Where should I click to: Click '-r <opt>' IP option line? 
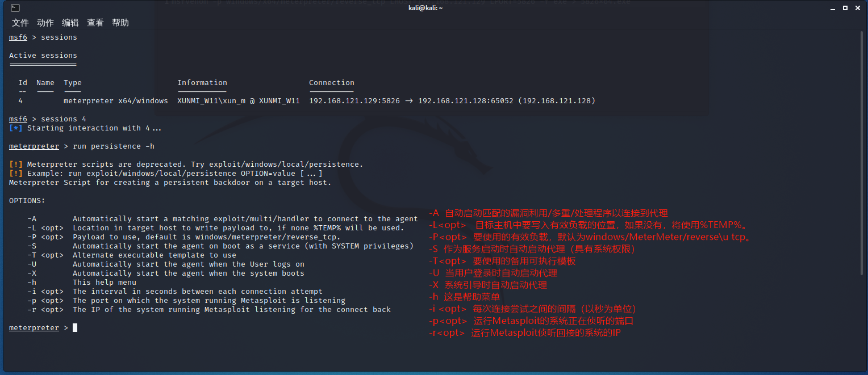point(209,310)
